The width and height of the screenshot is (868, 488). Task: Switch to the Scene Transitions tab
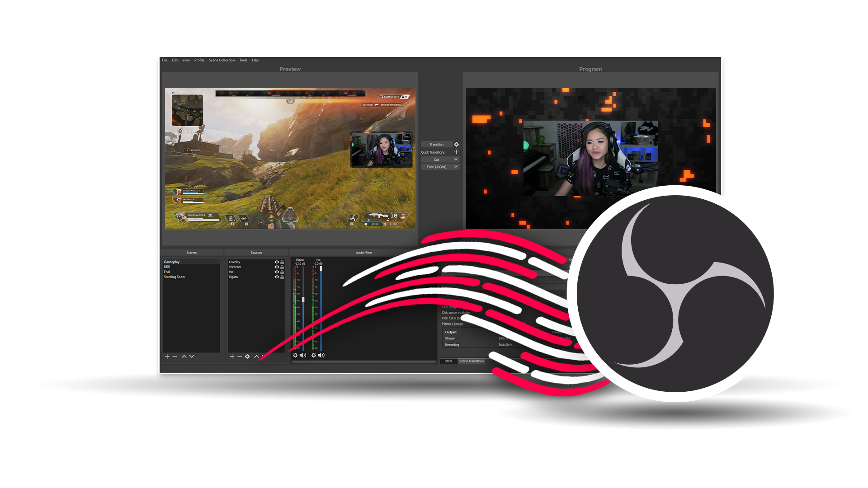[x=472, y=361]
